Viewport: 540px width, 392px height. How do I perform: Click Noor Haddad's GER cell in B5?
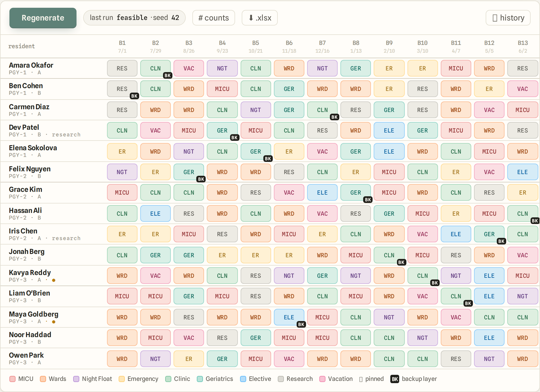point(256,338)
